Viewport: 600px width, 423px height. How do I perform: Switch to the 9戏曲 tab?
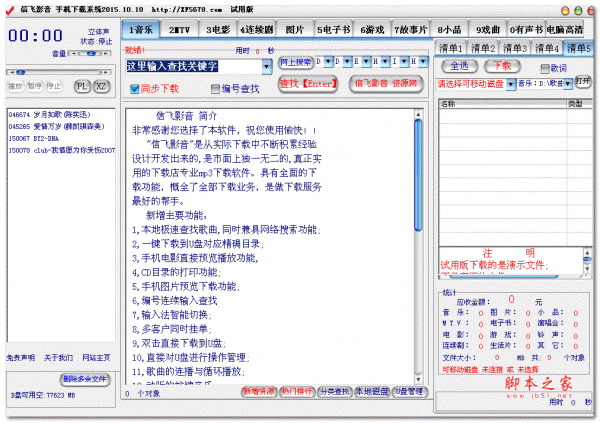pos(488,30)
